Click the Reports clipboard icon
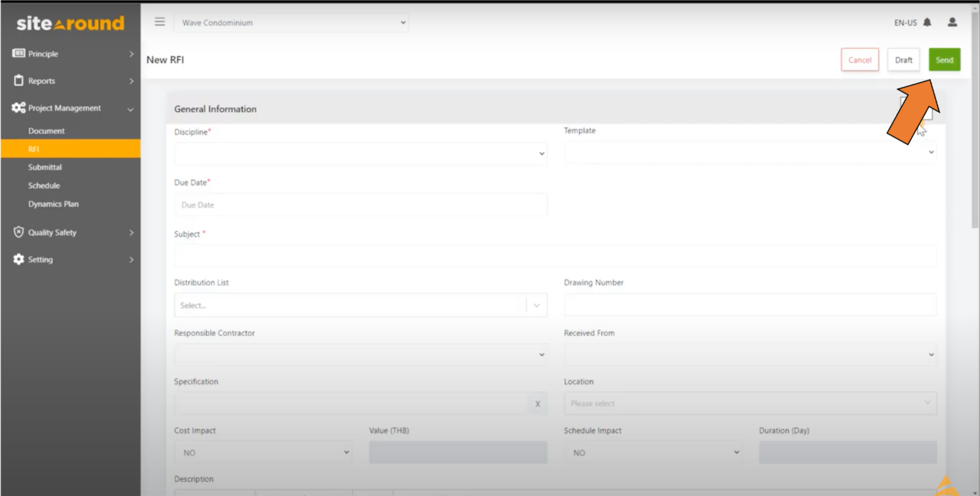This screenshot has height=496, width=980. point(17,80)
